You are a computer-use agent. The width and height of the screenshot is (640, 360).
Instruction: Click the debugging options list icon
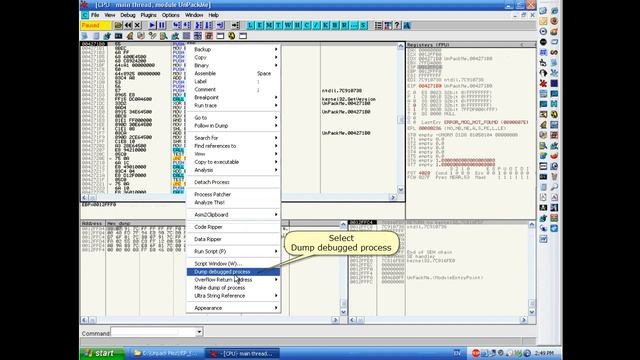378,25
